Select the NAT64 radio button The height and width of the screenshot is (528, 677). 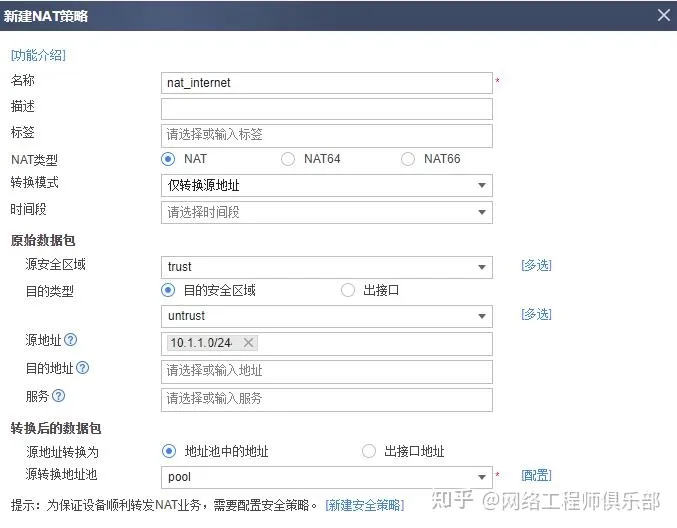tap(288, 159)
